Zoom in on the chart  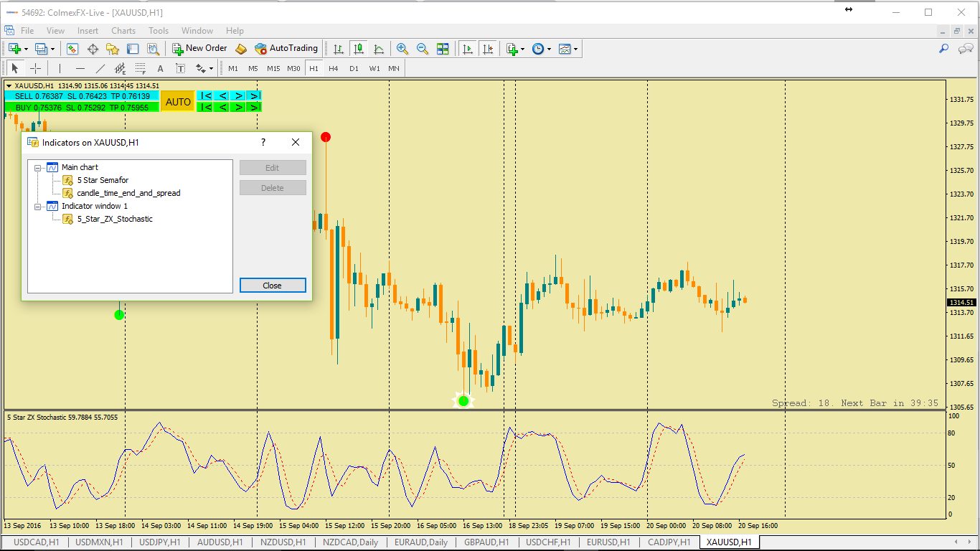(402, 49)
